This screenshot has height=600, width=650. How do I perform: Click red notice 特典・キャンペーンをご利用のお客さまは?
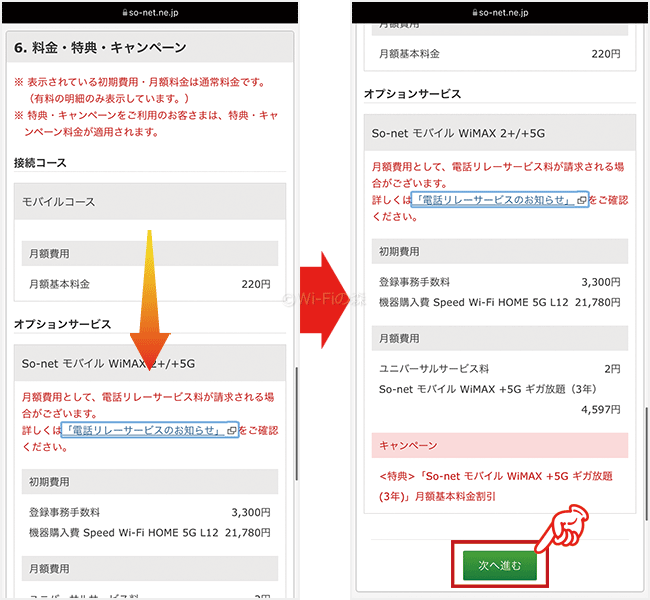(146, 124)
